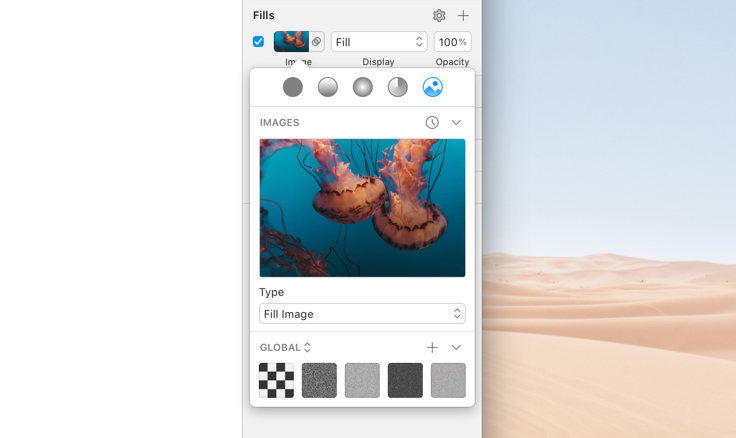Click the 100% opacity field
The height and width of the screenshot is (438, 736).
tap(452, 42)
